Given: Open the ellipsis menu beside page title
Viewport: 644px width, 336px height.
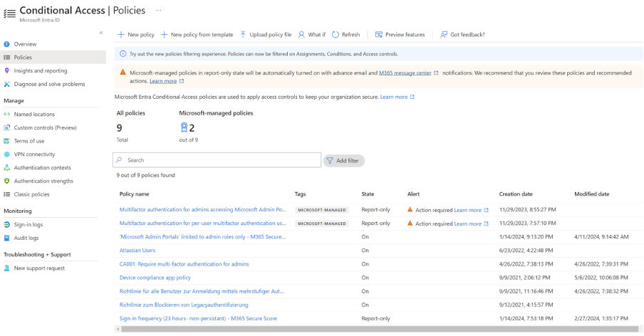Looking at the screenshot, I should [158, 11].
